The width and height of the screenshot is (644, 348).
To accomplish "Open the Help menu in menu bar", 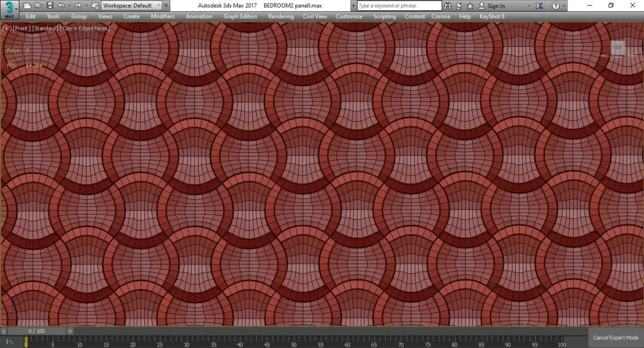I will (465, 16).
